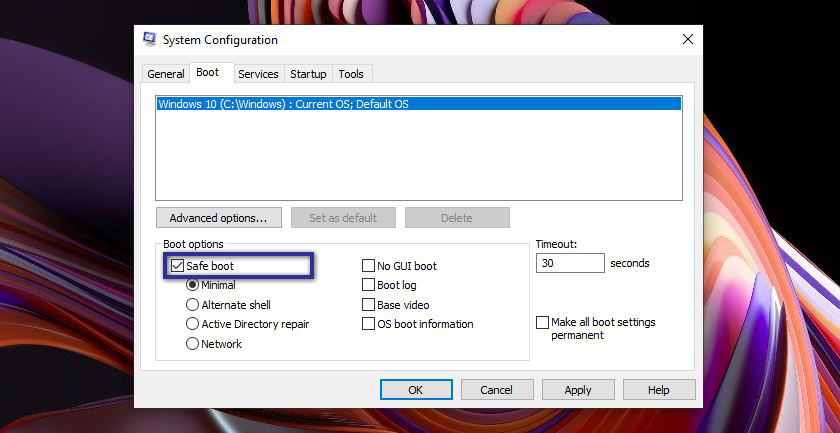Click the Timeout seconds input field
This screenshot has width=840, height=433.
coord(570,263)
